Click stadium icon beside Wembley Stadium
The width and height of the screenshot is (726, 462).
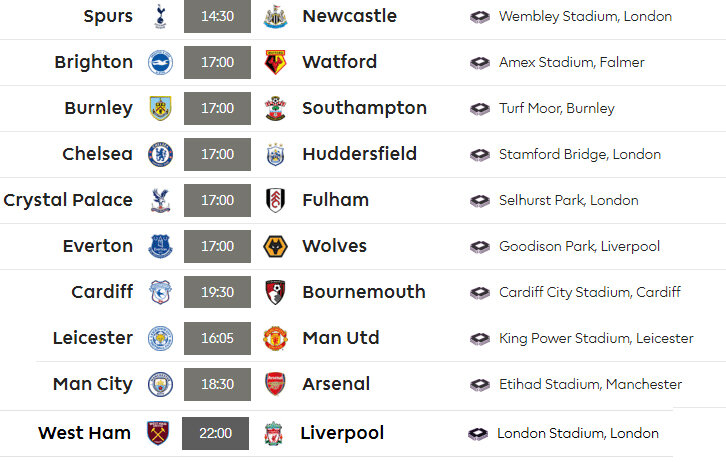pyautogui.click(x=480, y=17)
